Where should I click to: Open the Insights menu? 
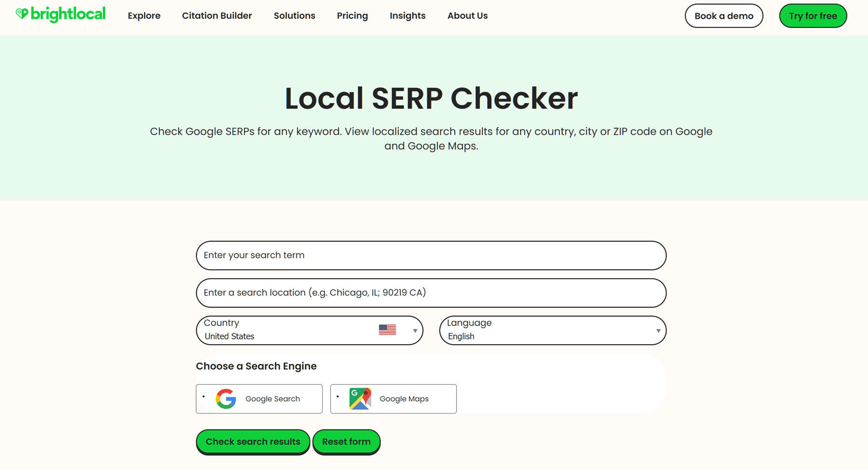[407, 16]
